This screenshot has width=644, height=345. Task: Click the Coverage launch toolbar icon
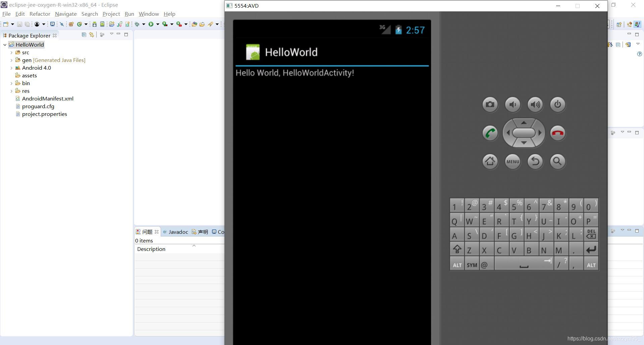pos(165,24)
